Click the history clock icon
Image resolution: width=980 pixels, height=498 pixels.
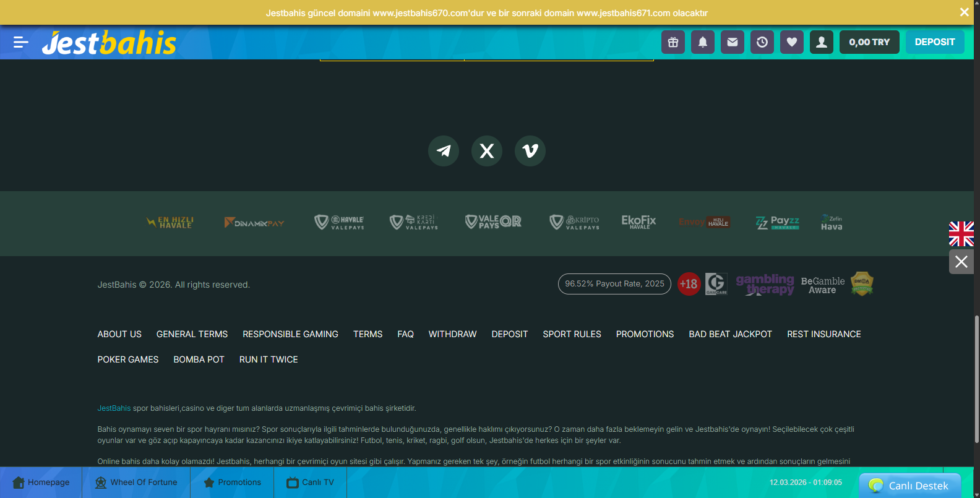coord(762,42)
